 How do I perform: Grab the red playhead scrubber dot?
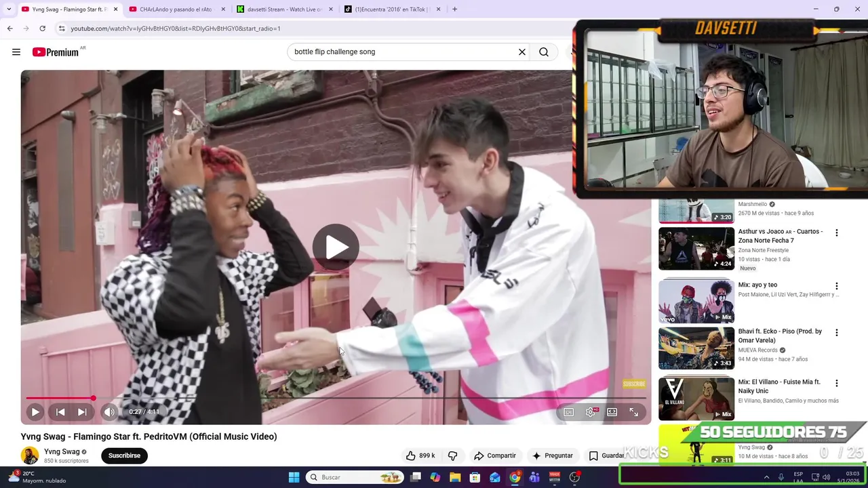click(93, 399)
